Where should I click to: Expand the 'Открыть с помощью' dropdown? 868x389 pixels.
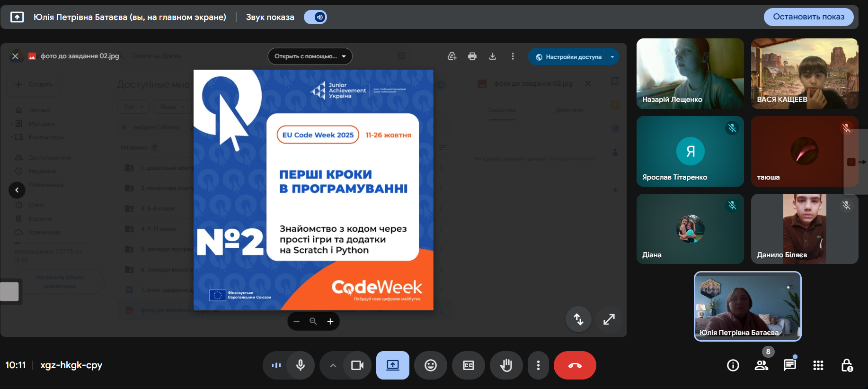(x=310, y=56)
